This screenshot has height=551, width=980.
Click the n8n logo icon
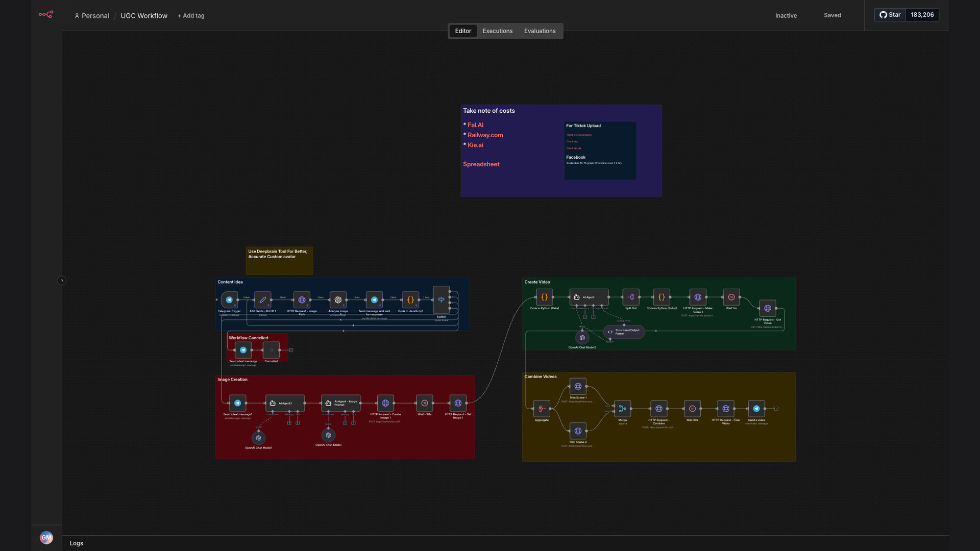tap(46, 14)
